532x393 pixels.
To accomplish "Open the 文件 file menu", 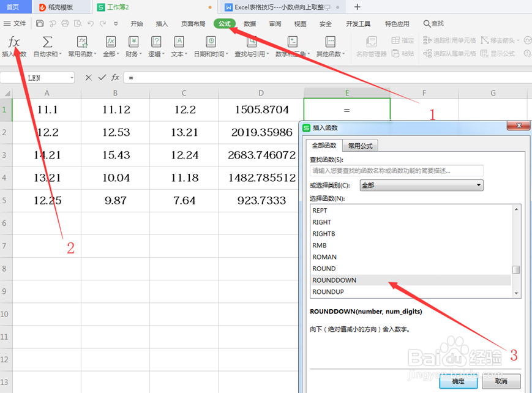I will (15, 23).
